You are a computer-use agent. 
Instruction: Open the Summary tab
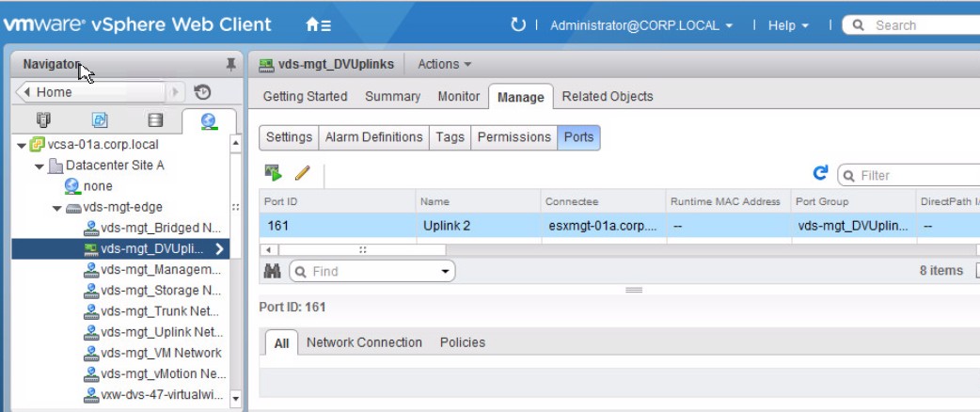pyautogui.click(x=392, y=96)
